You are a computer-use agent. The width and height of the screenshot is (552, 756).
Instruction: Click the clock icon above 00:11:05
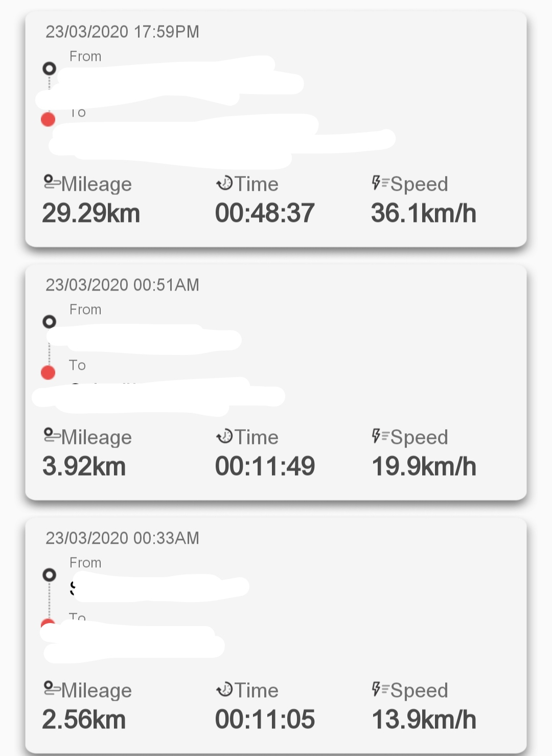pyautogui.click(x=224, y=689)
